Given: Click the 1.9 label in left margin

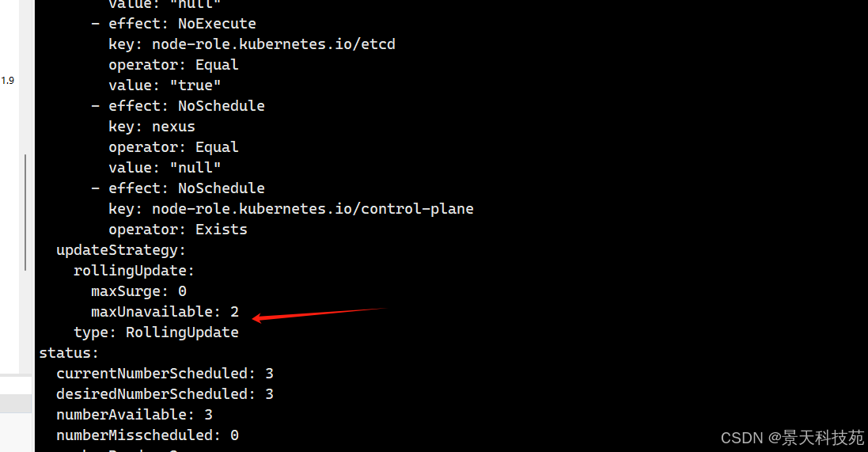Looking at the screenshot, I should click(x=8, y=80).
